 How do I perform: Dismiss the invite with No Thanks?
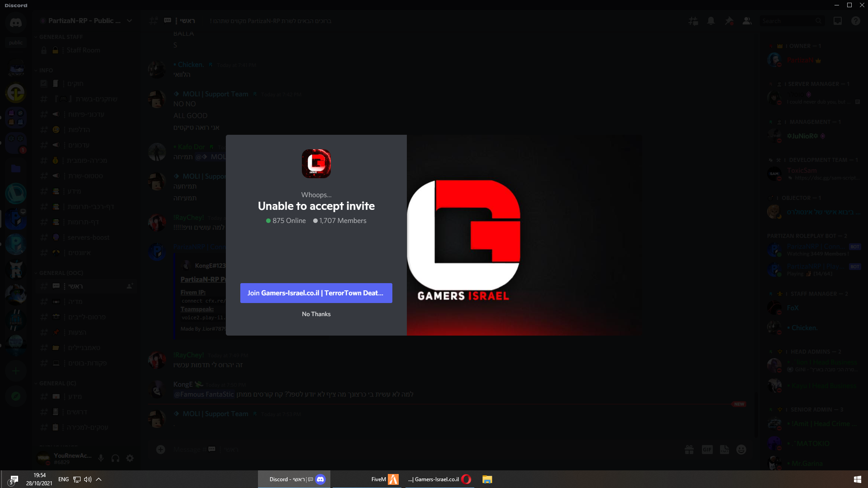pos(316,314)
